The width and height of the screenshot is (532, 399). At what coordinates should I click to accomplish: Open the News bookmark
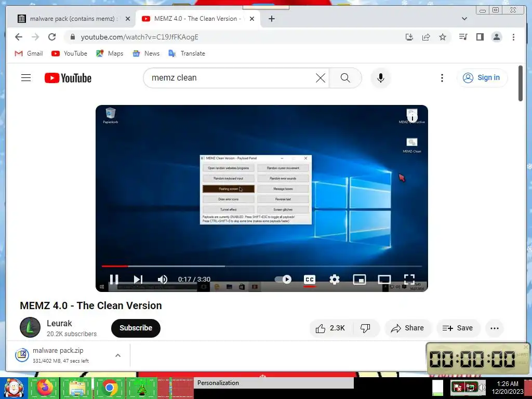click(146, 54)
